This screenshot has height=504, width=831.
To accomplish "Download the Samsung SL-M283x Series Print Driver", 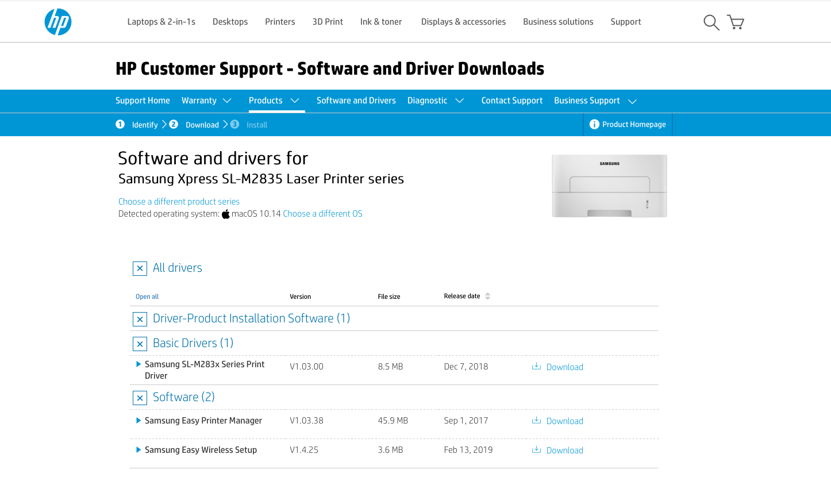I will click(565, 367).
